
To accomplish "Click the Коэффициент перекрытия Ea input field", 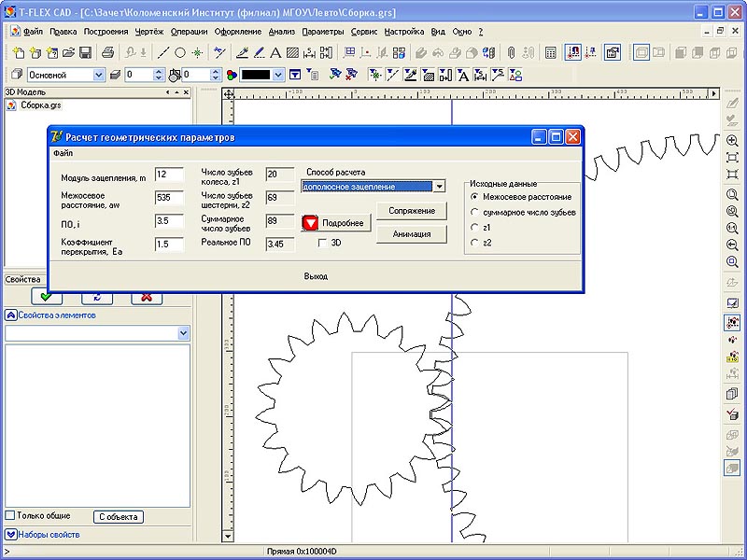I will [169, 245].
